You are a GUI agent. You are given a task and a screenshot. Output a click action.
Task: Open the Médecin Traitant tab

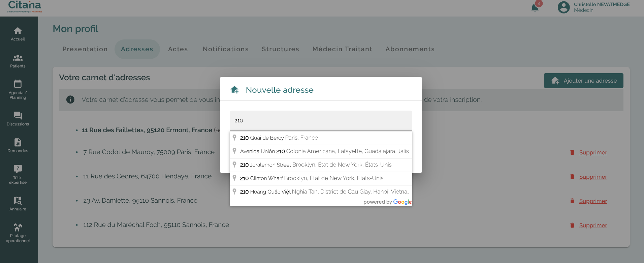342,49
